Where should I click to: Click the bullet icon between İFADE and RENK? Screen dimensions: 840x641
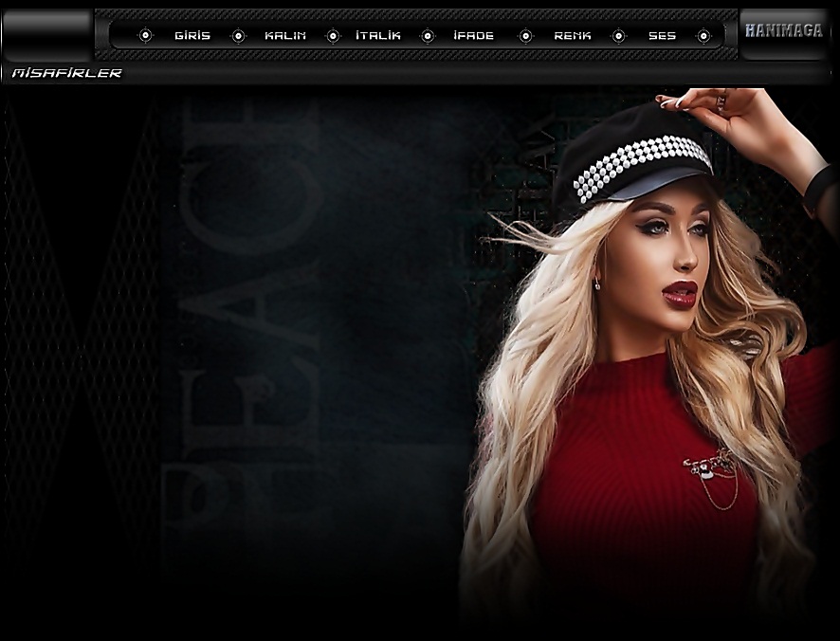tap(525, 35)
